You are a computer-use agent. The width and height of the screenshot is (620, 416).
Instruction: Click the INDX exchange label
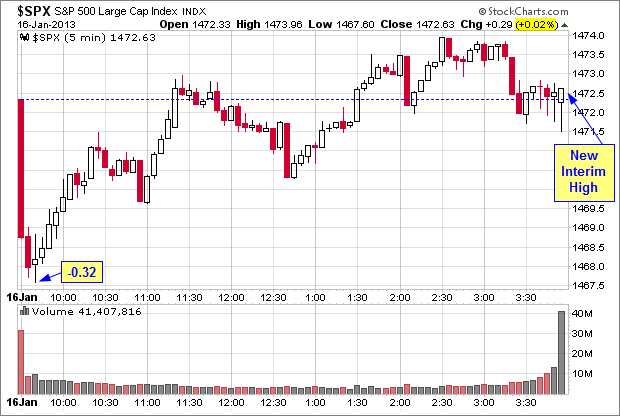(x=194, y=12)
